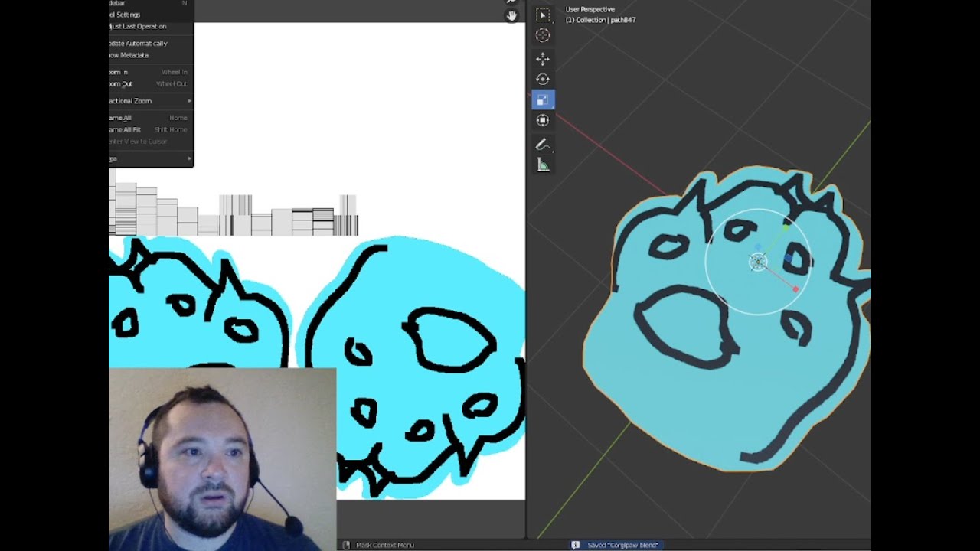Toggle Show Metadata in the menu
Screen dimensions: 980x551
[151, 55]
